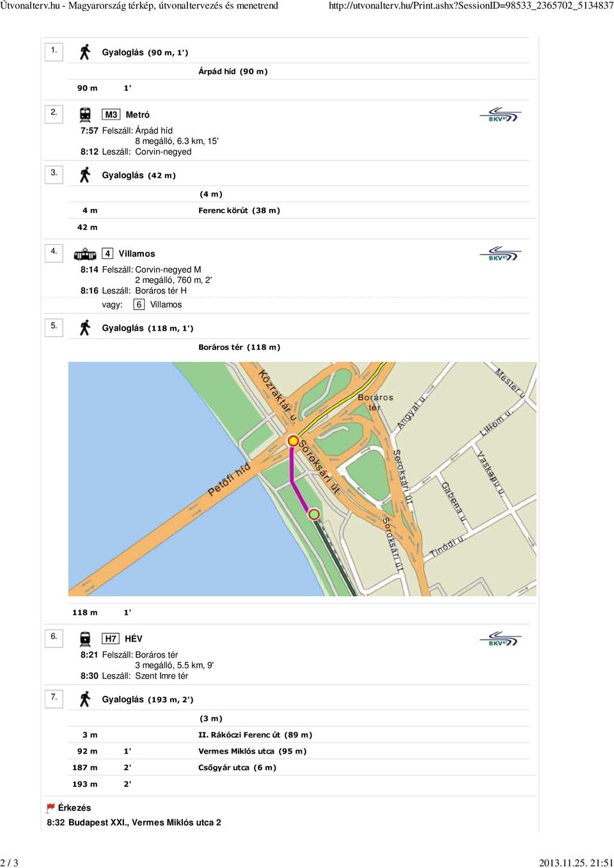This screenshot has height=868, width=614.
Task: Click the orange start marker on the map
Action: 293,441
